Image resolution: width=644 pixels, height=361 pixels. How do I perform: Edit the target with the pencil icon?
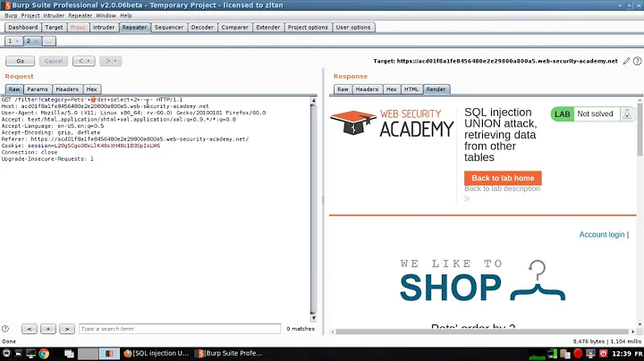point(626,61)
